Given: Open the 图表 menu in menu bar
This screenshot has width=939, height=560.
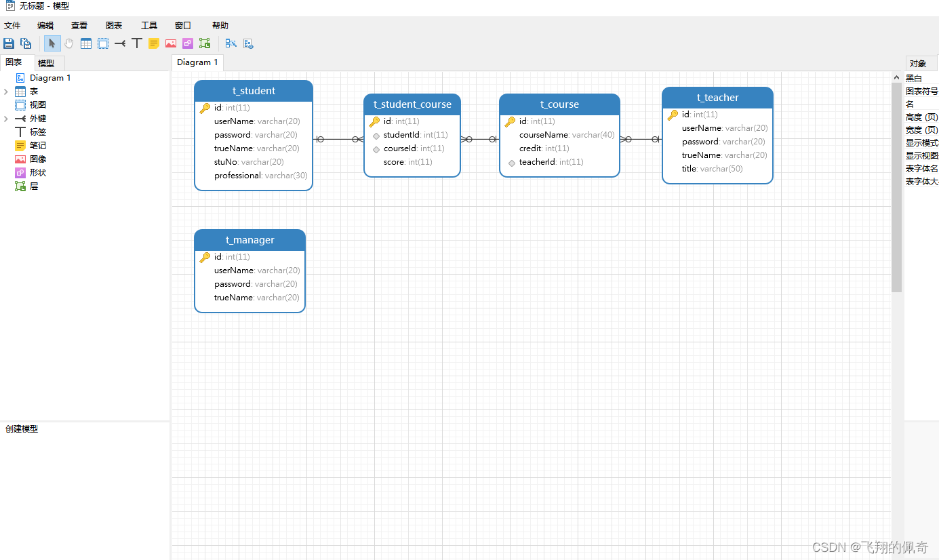Looking at the screenshot, I should click(x=114, y=26).
